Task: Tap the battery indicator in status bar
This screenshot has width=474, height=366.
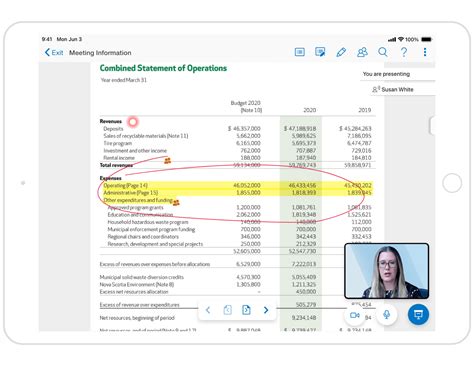Action: pyautogui.click(x=426, y=39)
